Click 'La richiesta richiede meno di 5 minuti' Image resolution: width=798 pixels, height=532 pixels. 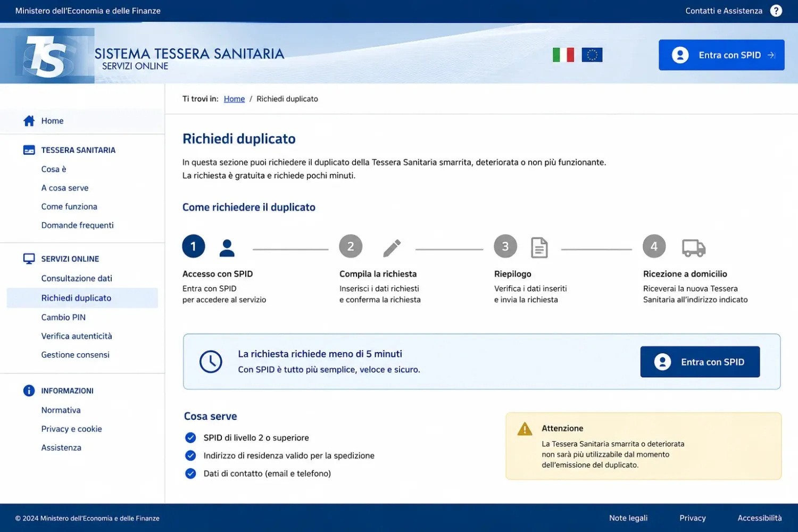(x=320, y=354)
